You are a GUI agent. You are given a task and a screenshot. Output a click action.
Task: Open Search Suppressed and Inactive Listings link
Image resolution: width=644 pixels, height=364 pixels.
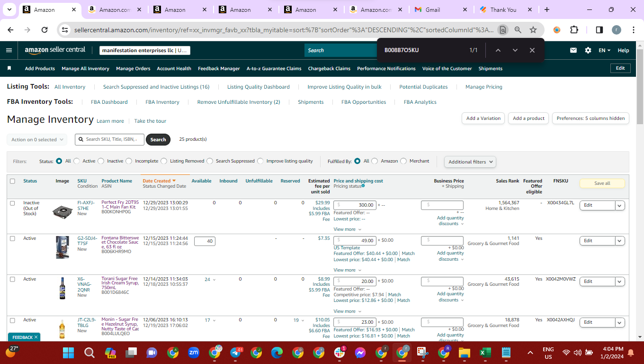[x=156, y=87]
